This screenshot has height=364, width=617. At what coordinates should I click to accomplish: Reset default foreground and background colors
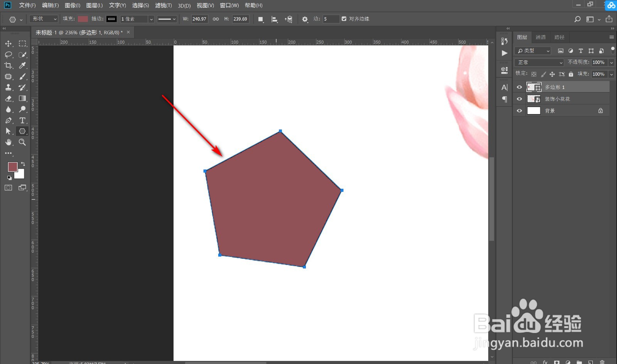point(9,178)
